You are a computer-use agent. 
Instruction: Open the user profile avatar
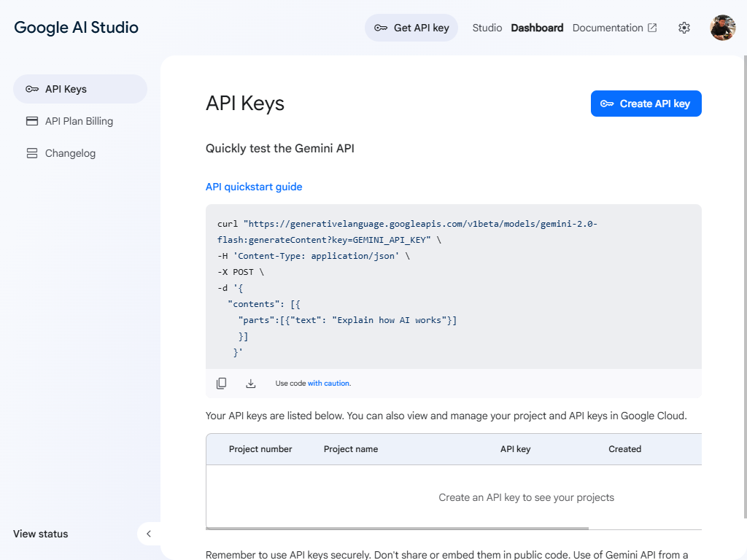pos(723,28)
